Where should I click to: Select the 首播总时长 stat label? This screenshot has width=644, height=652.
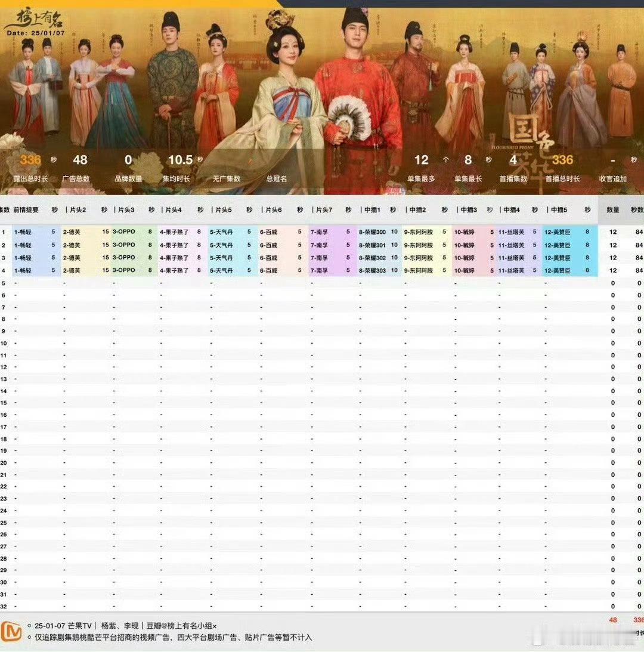click(562, 179)
